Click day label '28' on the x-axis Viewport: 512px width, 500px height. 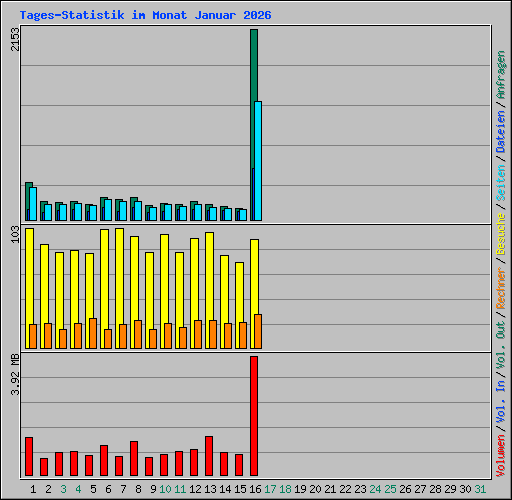click(435, 489)
